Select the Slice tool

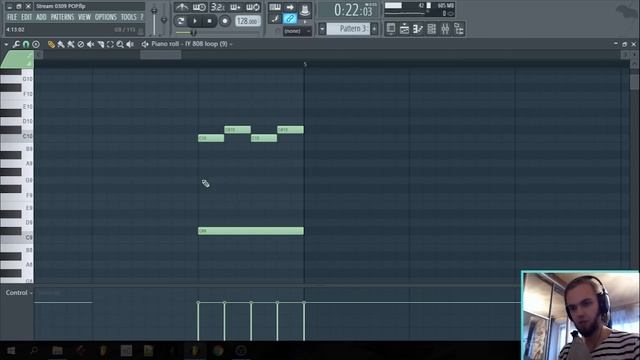coord(101,44)
